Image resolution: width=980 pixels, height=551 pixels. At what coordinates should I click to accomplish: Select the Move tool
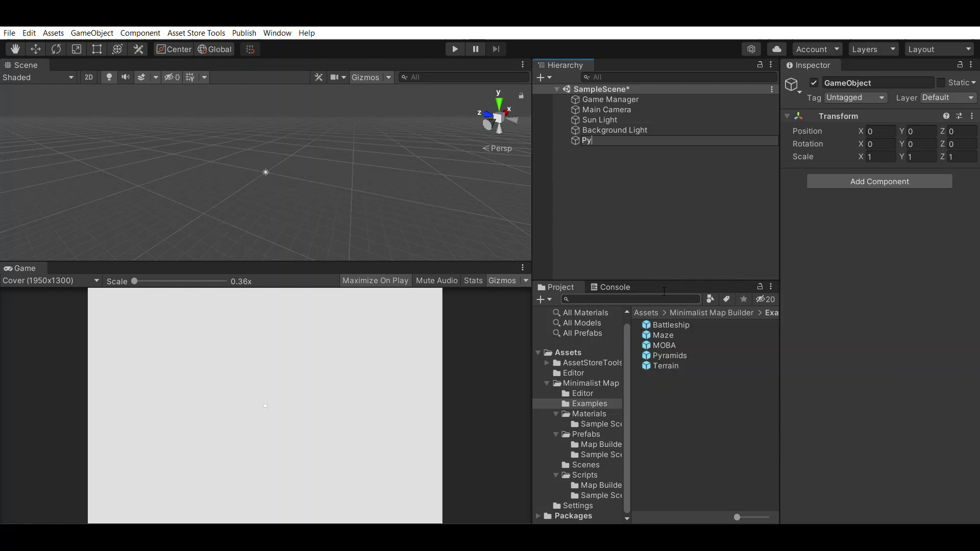click(x=36, y=49)
